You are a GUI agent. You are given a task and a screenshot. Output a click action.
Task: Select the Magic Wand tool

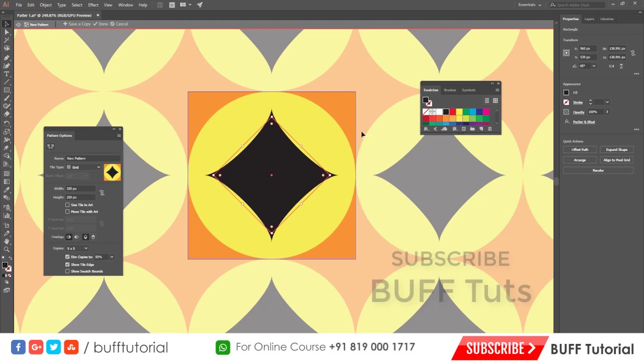7,40
